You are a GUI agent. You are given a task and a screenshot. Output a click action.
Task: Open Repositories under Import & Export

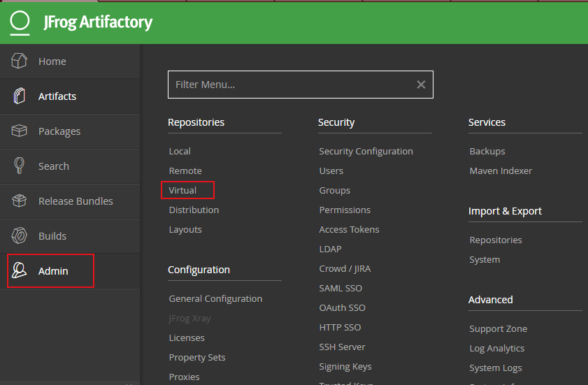(x=496, y=240)
